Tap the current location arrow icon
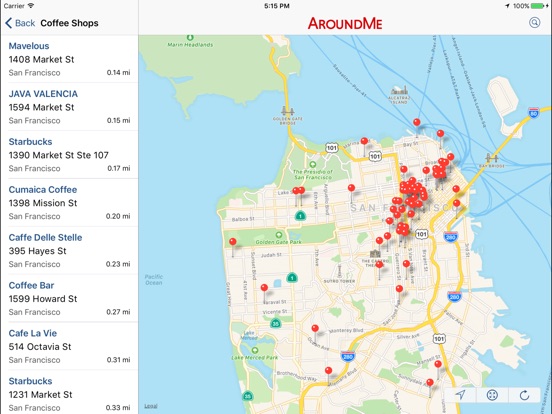The height and width of the screenshot is (414, 552). click(460, 395)
